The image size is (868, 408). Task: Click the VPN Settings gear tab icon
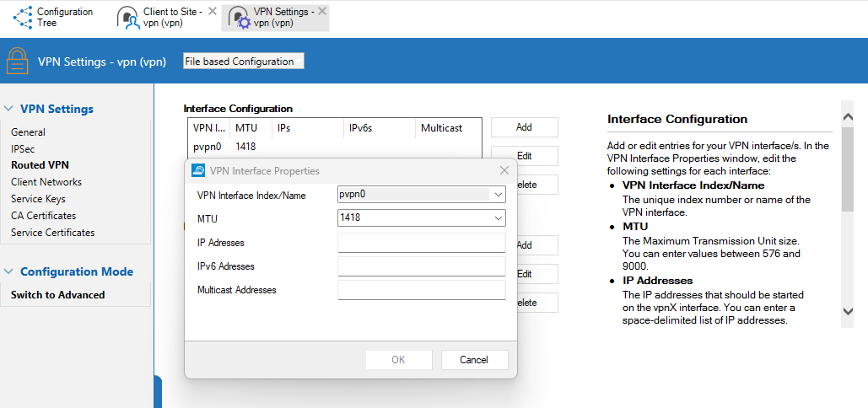coord(239,18)
